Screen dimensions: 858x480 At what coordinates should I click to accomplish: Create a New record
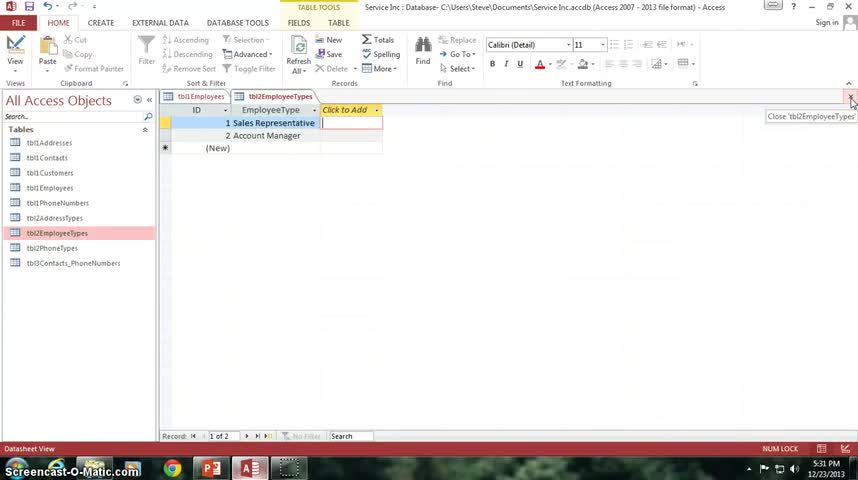pos(329,40)
